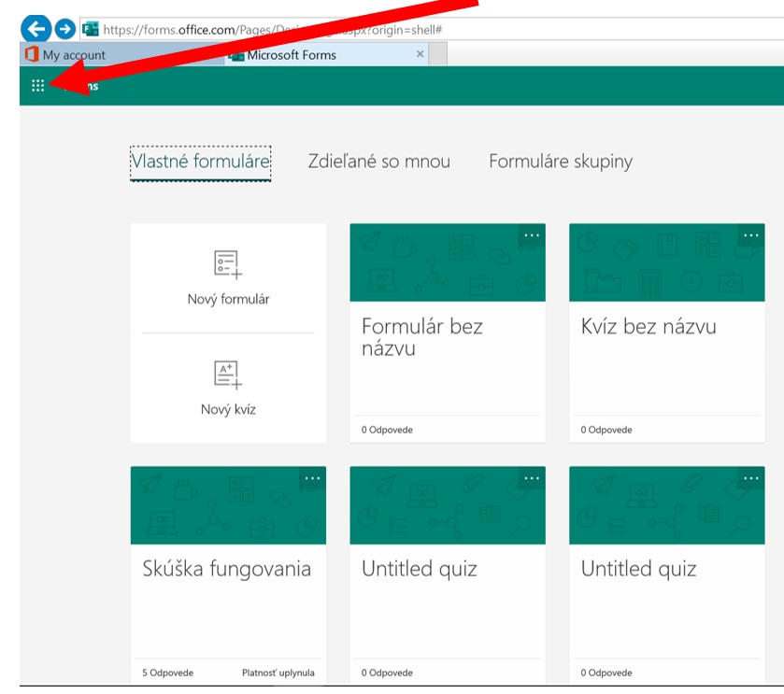Switch to Formuláre skupiny tab
Viewport: 784px width, 694px height.
(560, 162)
